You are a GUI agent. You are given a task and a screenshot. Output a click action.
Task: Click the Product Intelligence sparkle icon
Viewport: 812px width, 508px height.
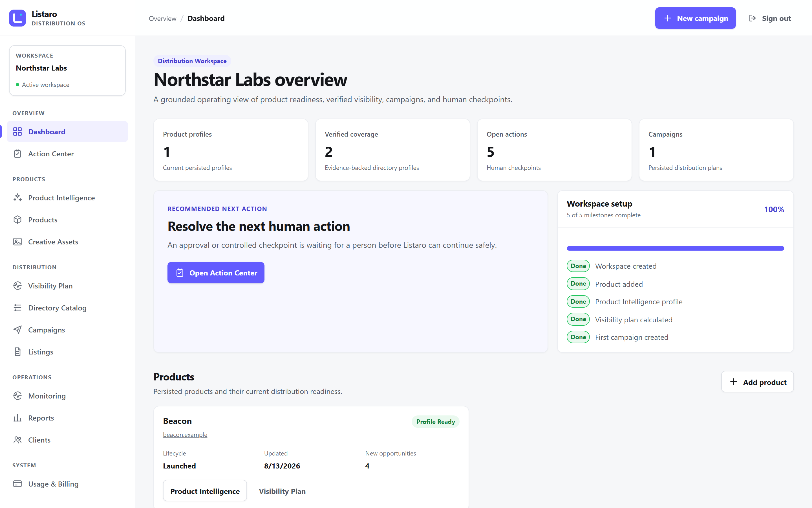pos(17,198)
